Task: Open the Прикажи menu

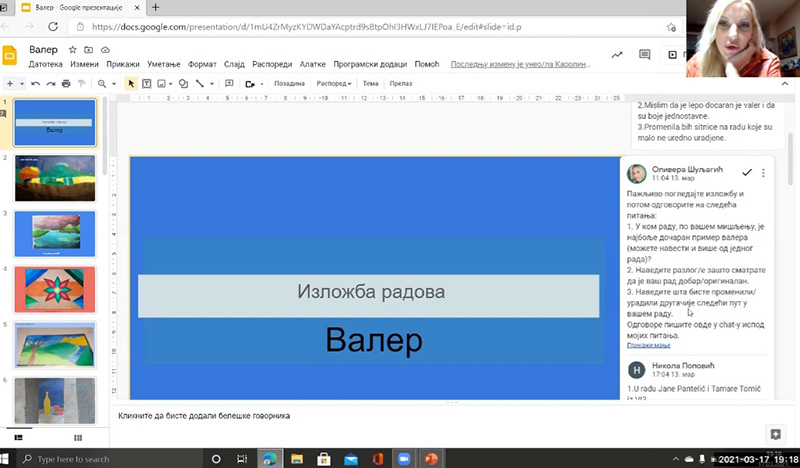Action: point(123,64)
